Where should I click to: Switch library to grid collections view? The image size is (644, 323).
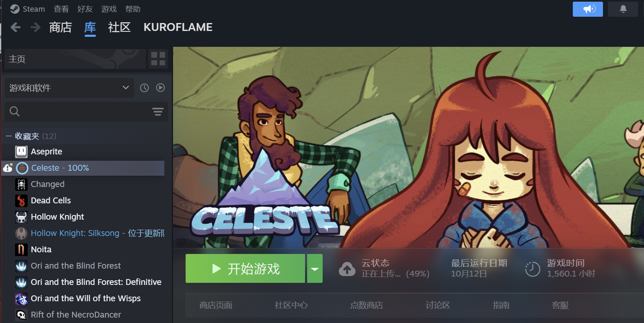(x=158, y=59)
